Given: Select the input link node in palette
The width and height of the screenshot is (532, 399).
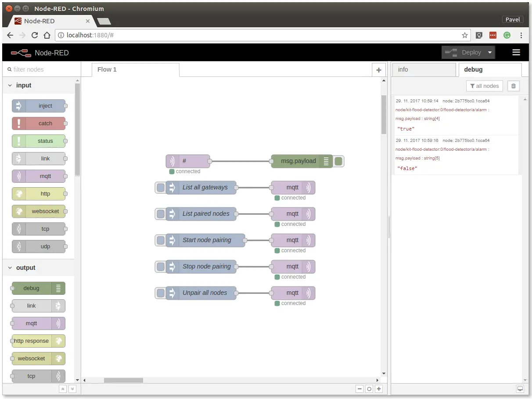Looking at the screenshot, I should [x=39, y=159].
